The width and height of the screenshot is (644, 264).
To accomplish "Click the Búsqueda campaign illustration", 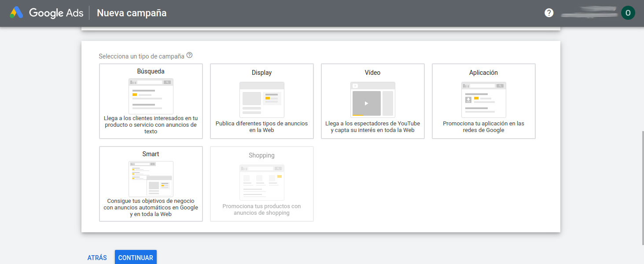I will click(x=151, y=96).
